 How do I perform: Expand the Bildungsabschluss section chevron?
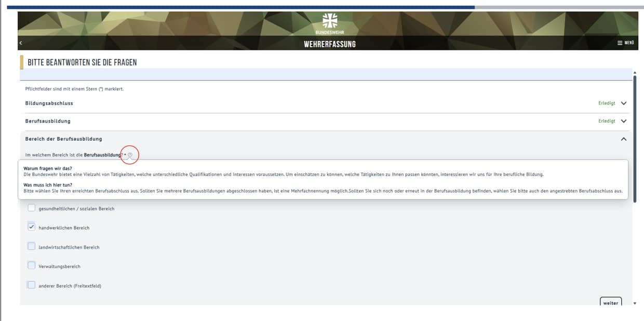624,103
